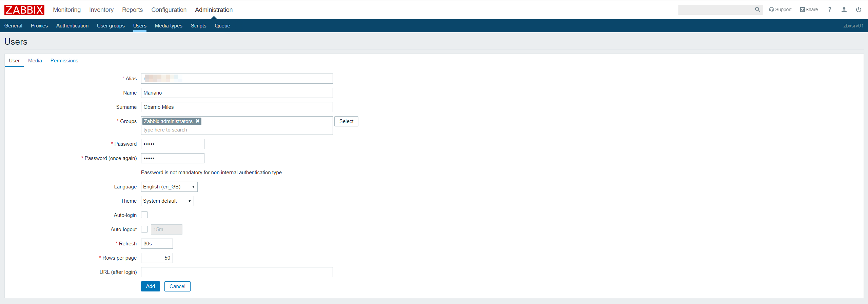Focus the Name field containing Mariano
Screen dimensions: 868x304
(237, 93)
